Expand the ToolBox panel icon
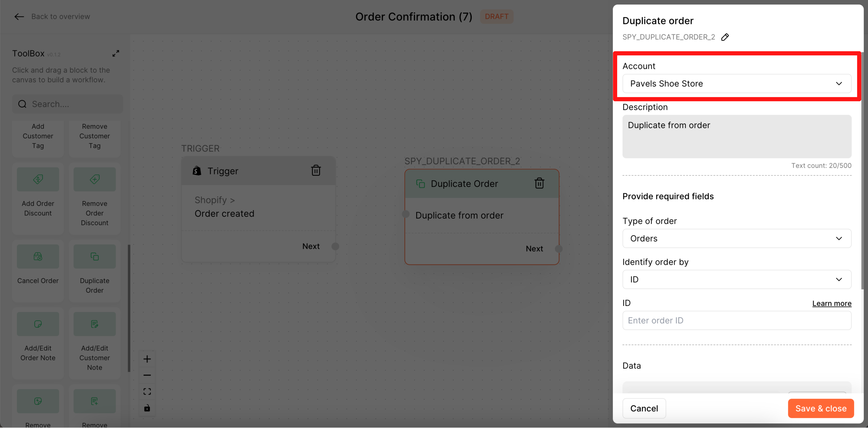This screenshot has height=428, width=868. [116, 54]
